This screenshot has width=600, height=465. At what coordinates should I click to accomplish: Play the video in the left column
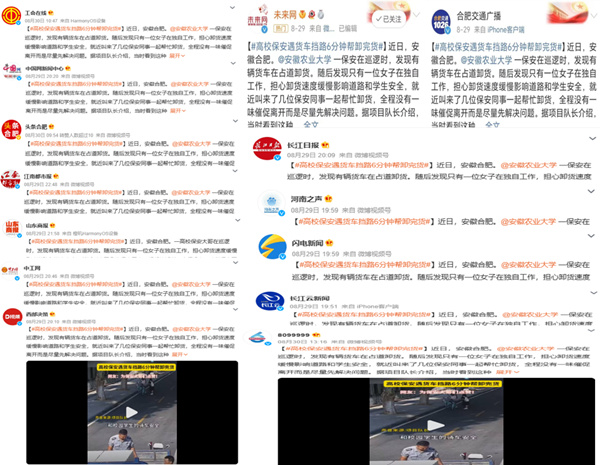(x=132, y=412)
